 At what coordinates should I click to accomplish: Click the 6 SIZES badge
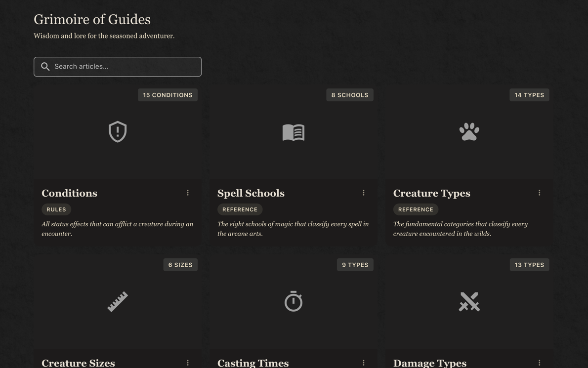click(x=180, y=265)
